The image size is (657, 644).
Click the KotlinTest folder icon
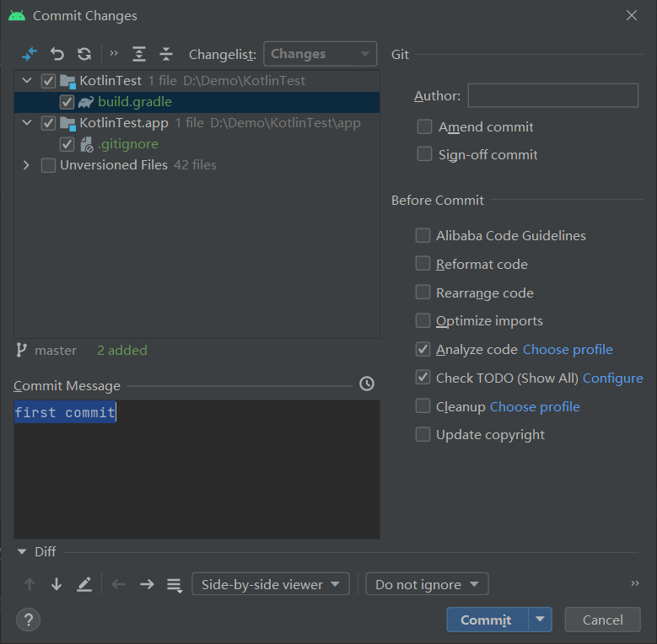67,81
